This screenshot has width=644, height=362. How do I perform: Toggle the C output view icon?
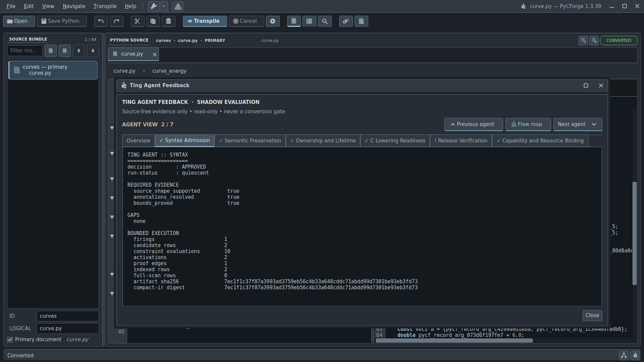(x=294, y=21)
